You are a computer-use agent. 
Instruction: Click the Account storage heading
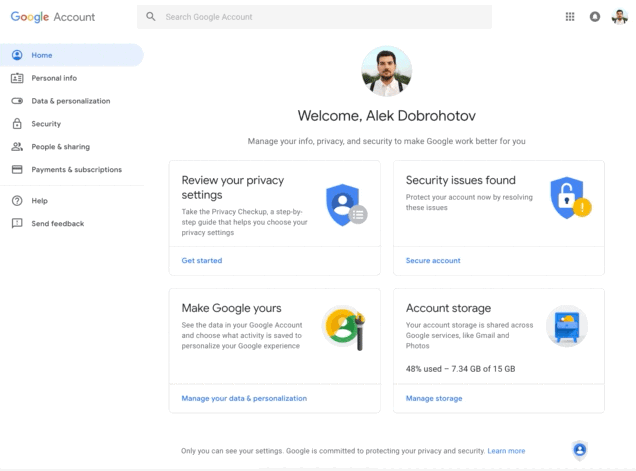tap(448, 308)
